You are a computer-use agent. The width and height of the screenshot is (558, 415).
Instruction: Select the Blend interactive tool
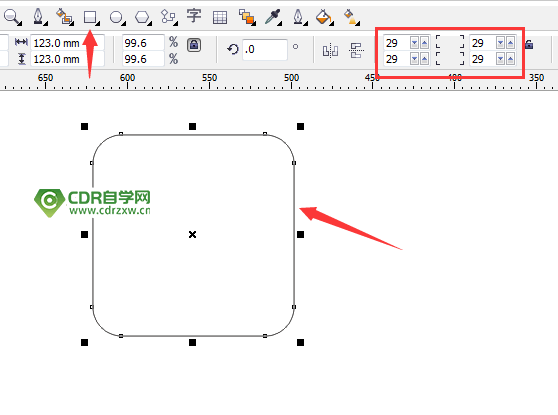click(247, 17)
